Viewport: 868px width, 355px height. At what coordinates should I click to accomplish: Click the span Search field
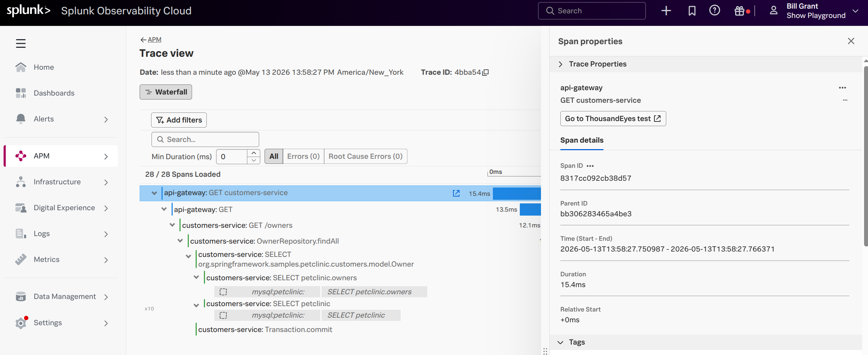[205, 139]
